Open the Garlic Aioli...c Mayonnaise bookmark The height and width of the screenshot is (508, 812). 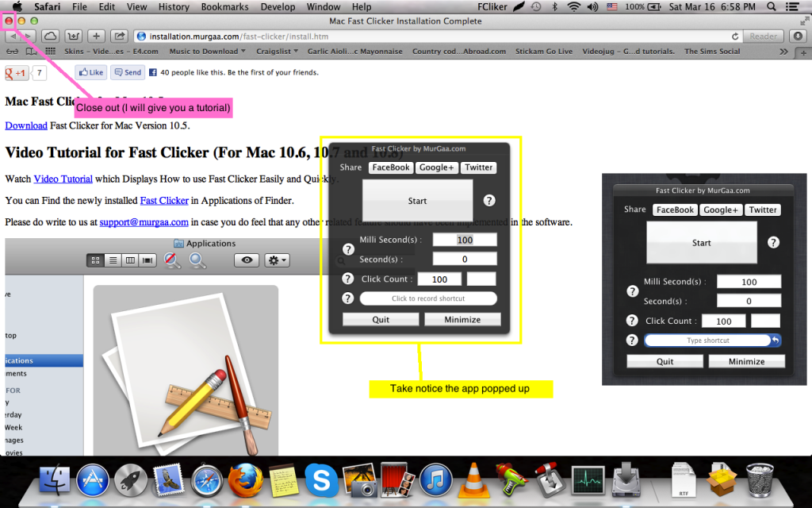pyautogui.click(x=354, y=52)
